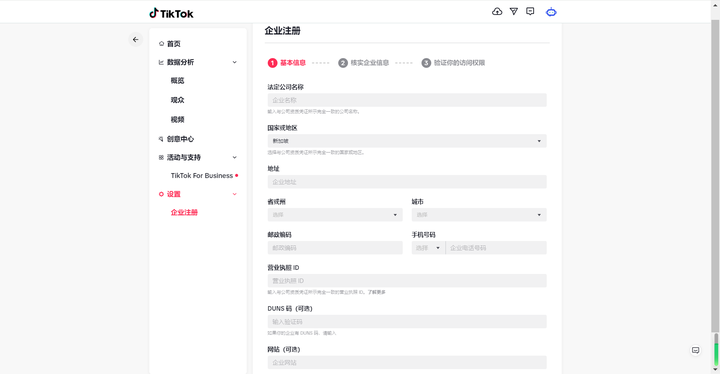720x374 pixels.
Task: Focus the DUNS 码 input field
Action: coord(407,322)
